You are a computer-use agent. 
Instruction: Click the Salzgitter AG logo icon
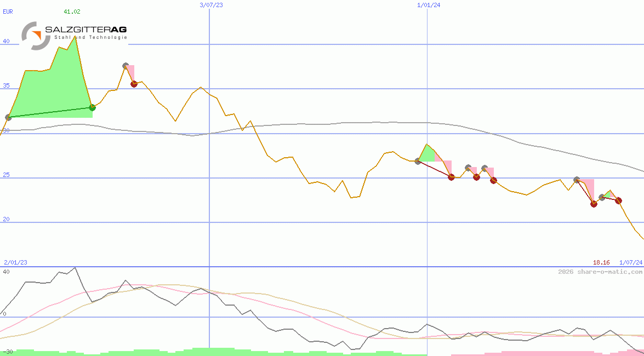pos(33,36)
